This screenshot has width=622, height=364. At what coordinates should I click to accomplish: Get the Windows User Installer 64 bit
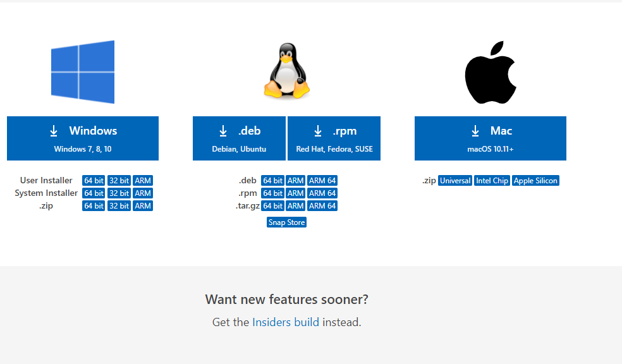(94, 180)
